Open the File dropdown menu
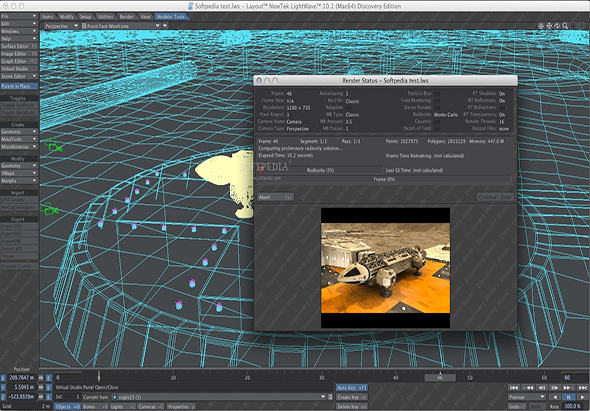Viewport: 590px width, 411px height. 19,16
